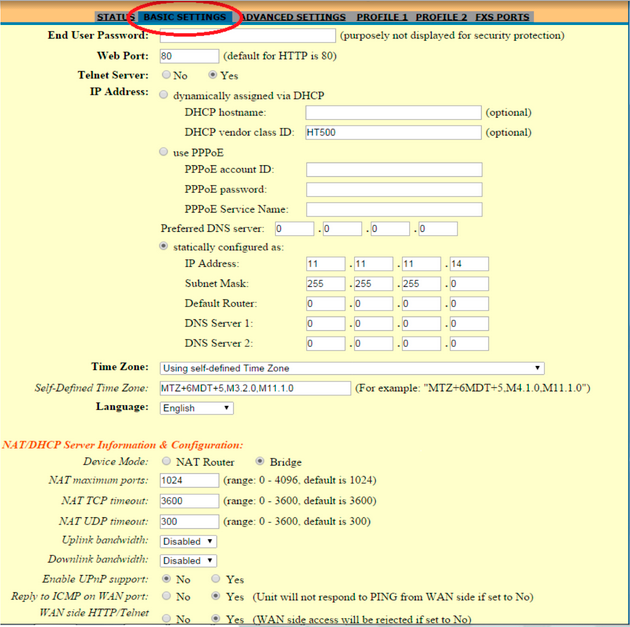
Task: Click last octet of static IP Address (14)
Action: point(469,264)
